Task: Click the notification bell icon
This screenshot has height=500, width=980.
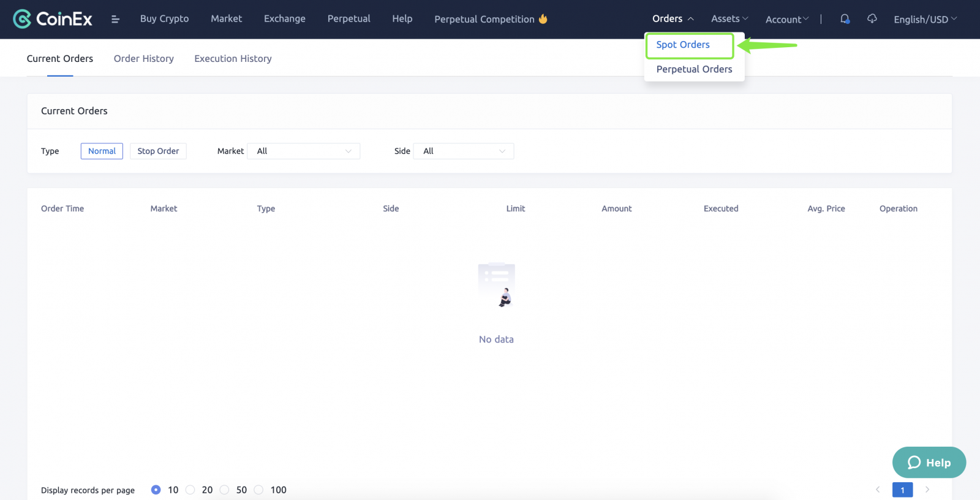Action: coord(845,19)
